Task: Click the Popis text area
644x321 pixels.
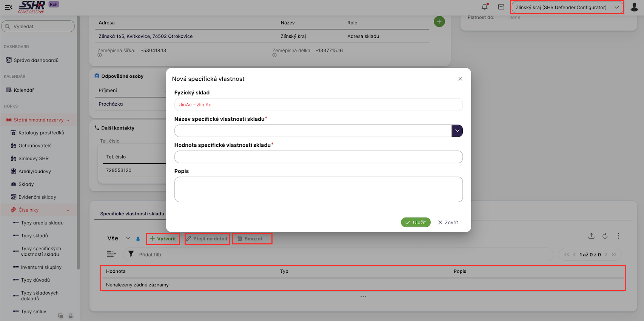Action: (x=318, y=189)
